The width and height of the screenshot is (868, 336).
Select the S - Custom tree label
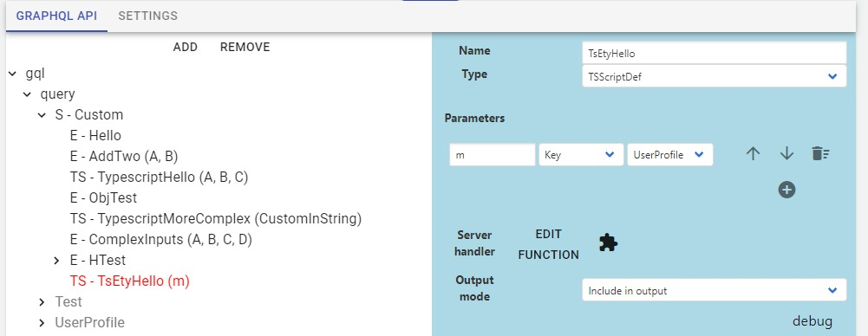point(89,115)
